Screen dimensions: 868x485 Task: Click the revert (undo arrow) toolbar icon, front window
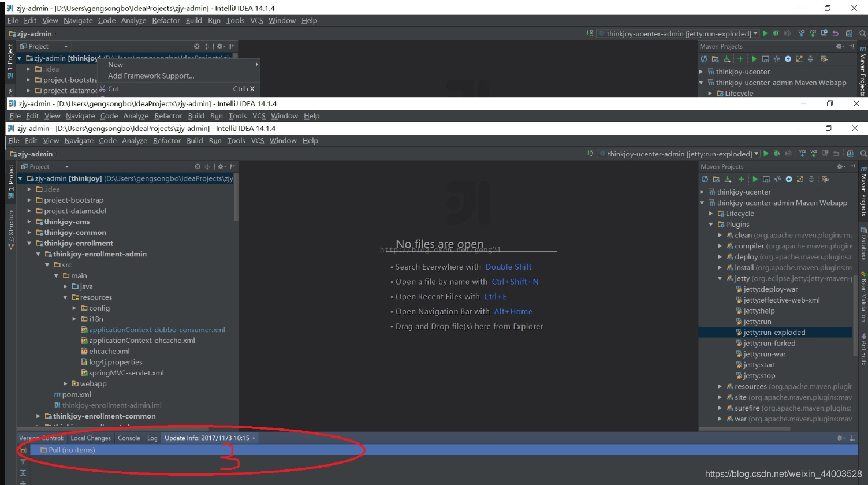point(836,154)
